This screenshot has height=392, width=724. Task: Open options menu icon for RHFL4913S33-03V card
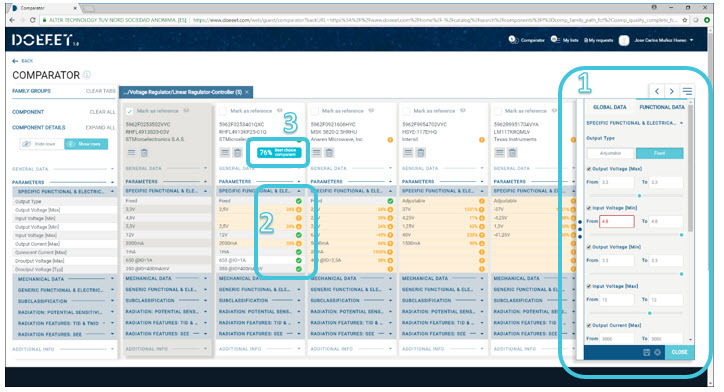[x=132, y=153]
